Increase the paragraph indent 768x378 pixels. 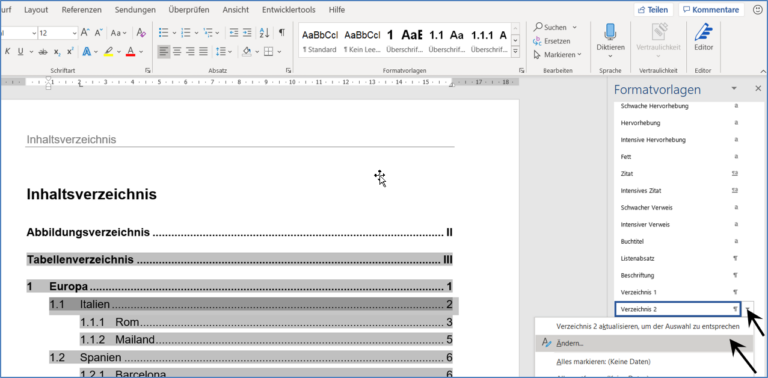point(247,33)
